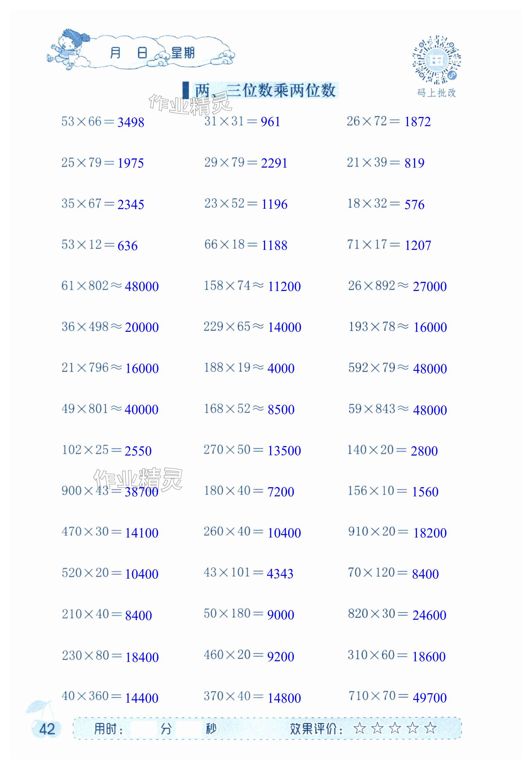Click the cartoon child illustration on the cloud

(x=68, y=48)
